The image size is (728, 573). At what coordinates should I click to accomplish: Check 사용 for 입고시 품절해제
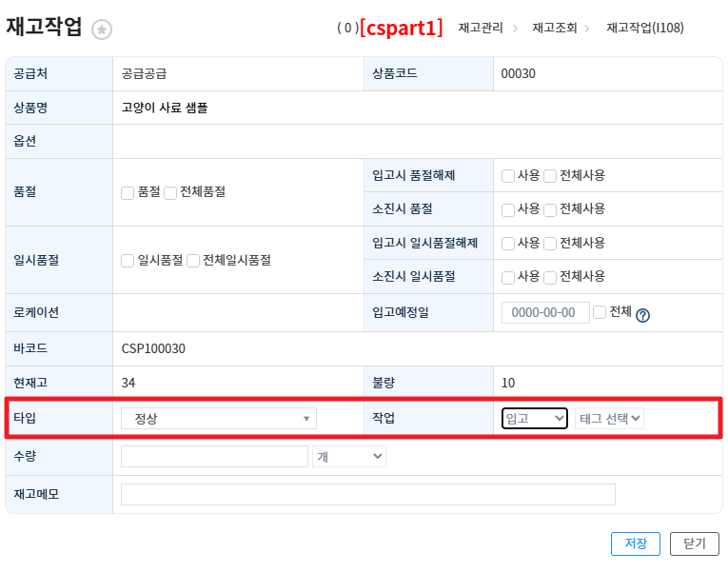508,176
